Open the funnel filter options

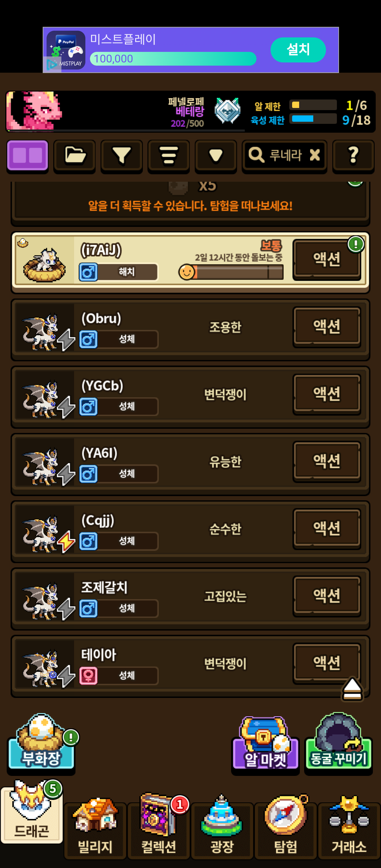(121, 156)
